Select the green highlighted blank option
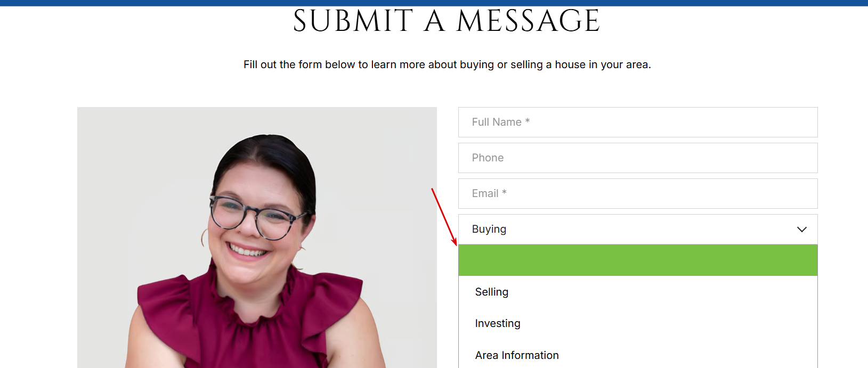Viewport: 868px width, 368px height. 638,260
